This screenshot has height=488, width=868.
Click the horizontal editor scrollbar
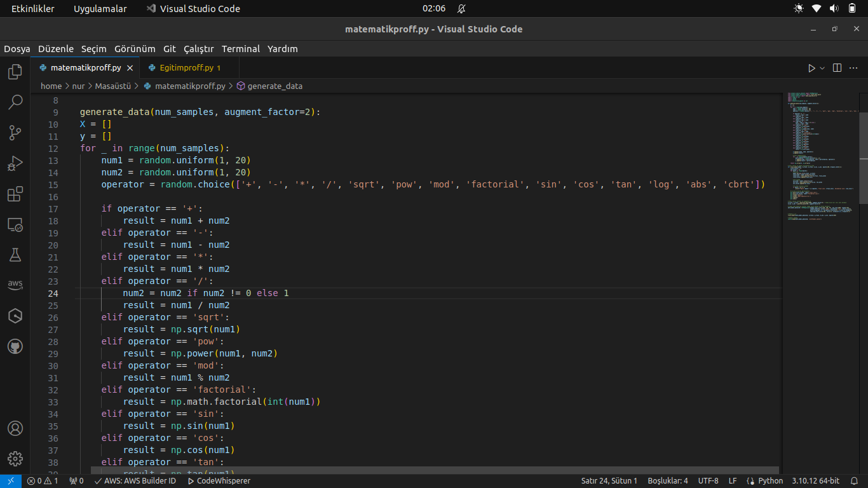click(435, 471)
